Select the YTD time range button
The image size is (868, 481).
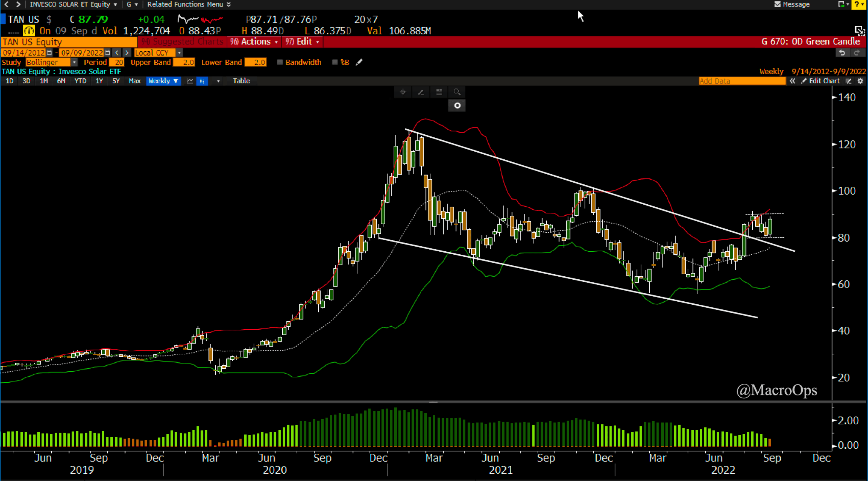pyautogui.click(x=80, y=81)
